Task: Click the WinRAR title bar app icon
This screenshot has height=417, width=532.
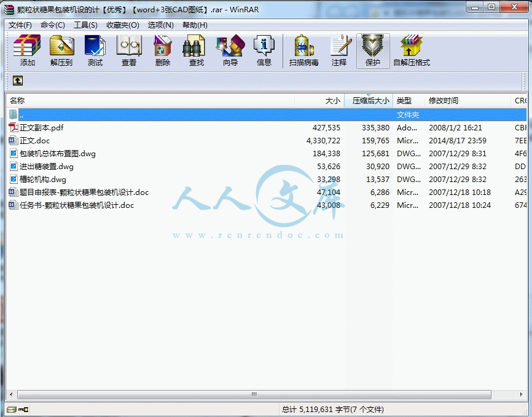Action: (x=9, y=9)
